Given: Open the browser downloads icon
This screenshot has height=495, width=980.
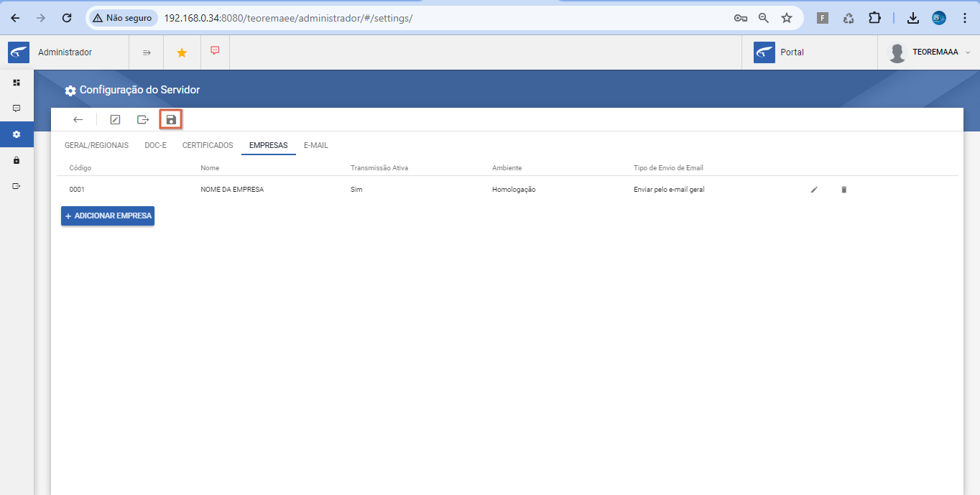Looking at the screenshot, I should pos(913,18).
